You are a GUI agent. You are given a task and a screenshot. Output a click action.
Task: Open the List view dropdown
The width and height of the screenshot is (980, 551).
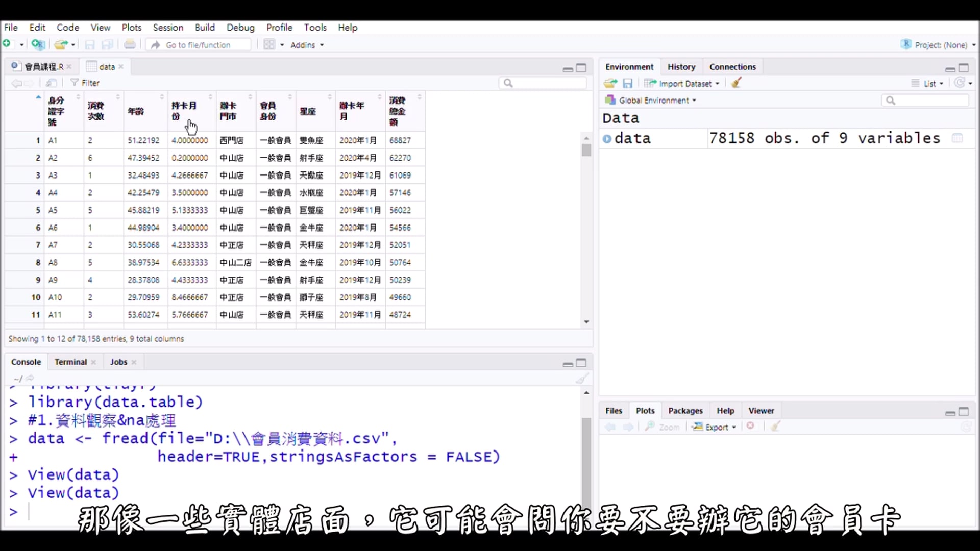tap(929, 84)
